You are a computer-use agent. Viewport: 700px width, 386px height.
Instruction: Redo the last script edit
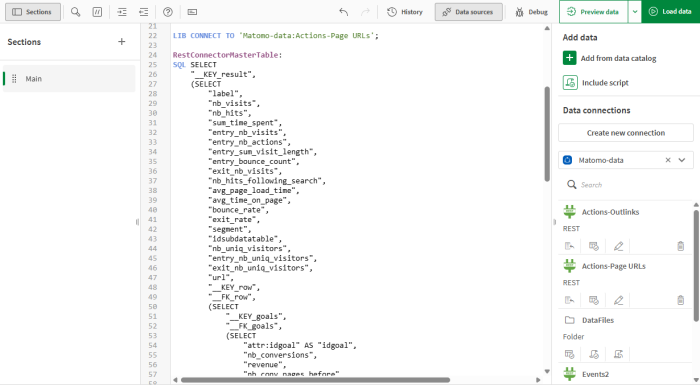tap(365, 12)
